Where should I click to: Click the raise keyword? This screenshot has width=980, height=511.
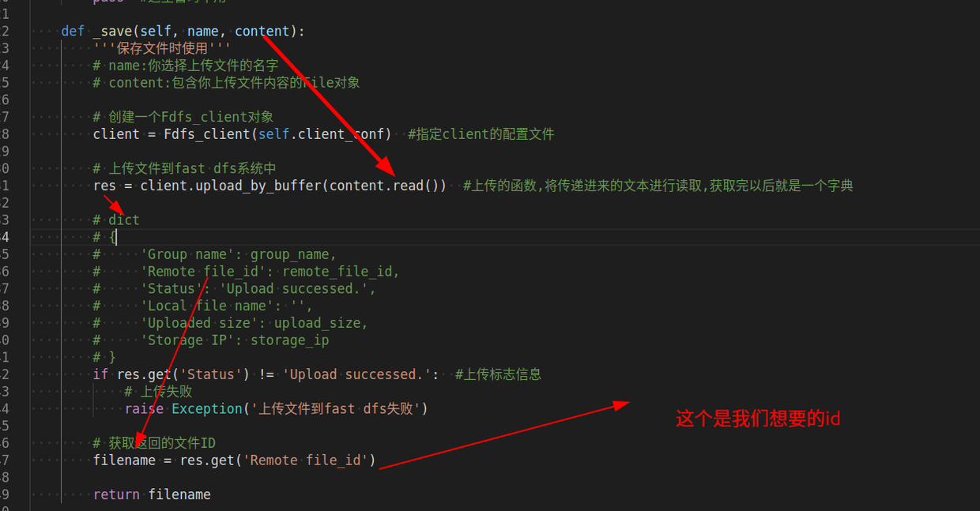pos(144,408)
